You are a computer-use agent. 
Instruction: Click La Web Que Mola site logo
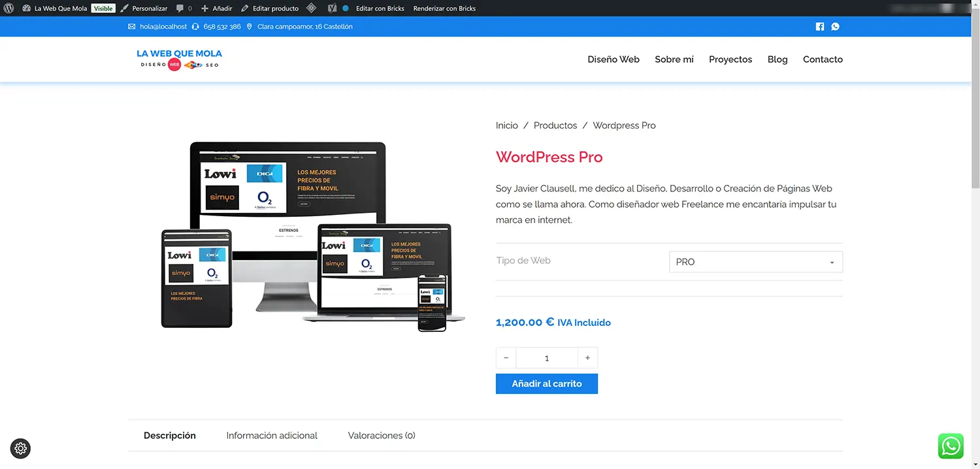[x=180, y=59]
